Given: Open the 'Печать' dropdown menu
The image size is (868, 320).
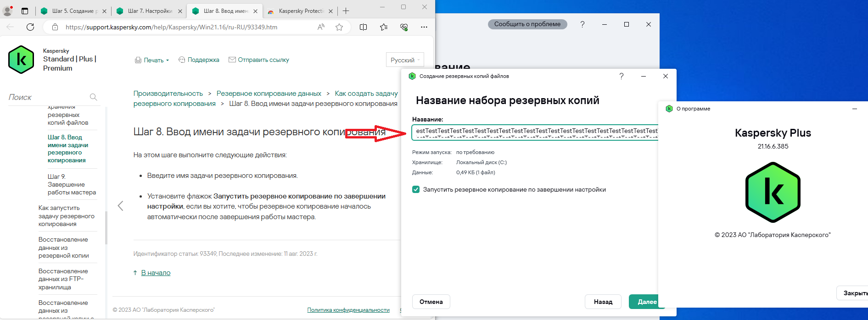Looking at the screenshot, I should tap(152, 60).
